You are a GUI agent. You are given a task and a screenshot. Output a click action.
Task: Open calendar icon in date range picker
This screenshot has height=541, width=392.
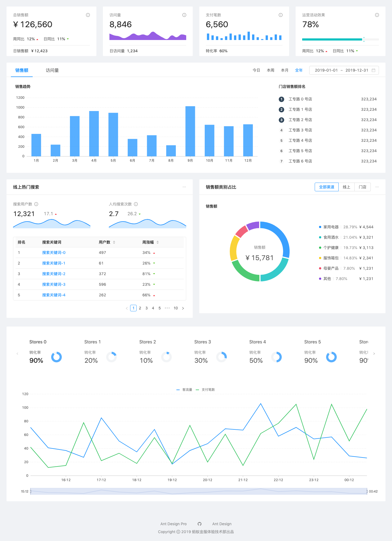click(x=373, y=70)
